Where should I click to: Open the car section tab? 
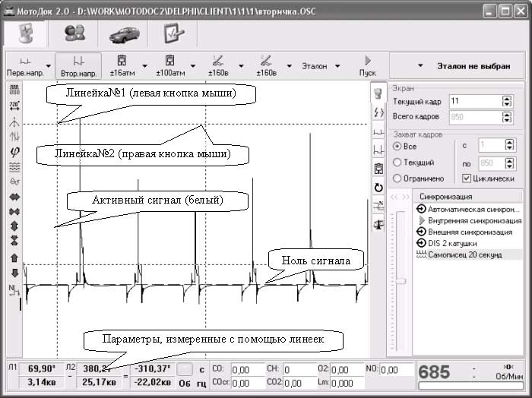point(124,34)
